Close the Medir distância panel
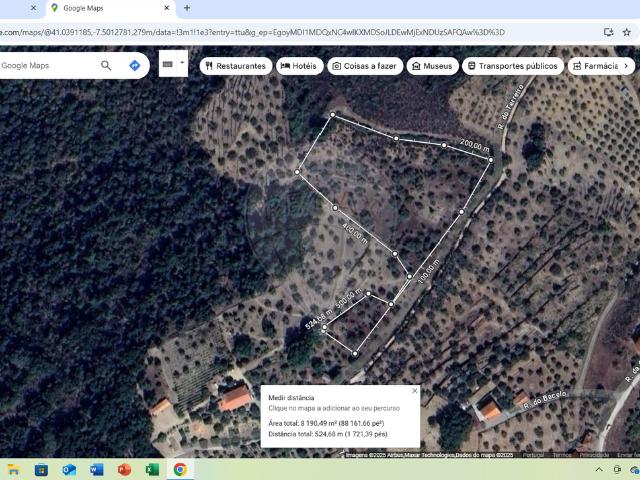Image resolution: width=640 pixels, height=480 pixels. [x=415, y=391]
